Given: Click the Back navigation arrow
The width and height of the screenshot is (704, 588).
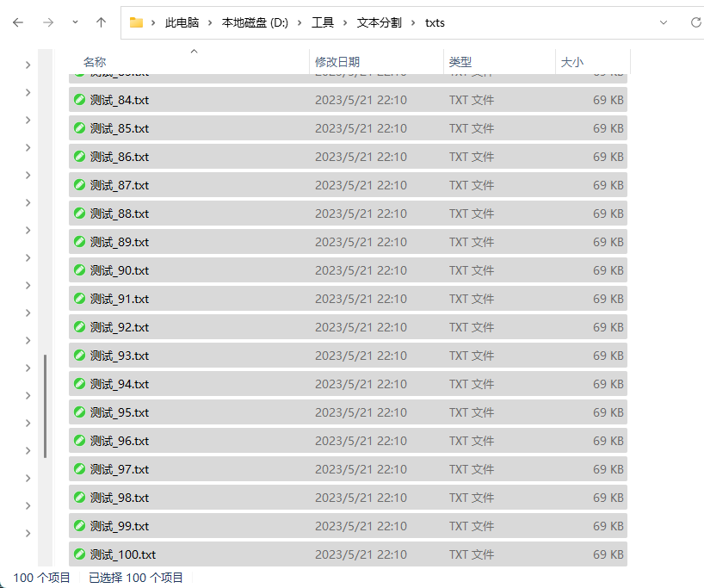Looking at the screenshot, I should pos(18,22).
